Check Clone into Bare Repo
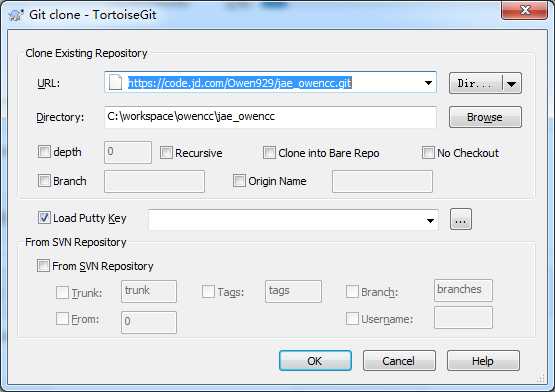This screenshot has width=555, height=392. pyautogui.click(x=269, y=153)
